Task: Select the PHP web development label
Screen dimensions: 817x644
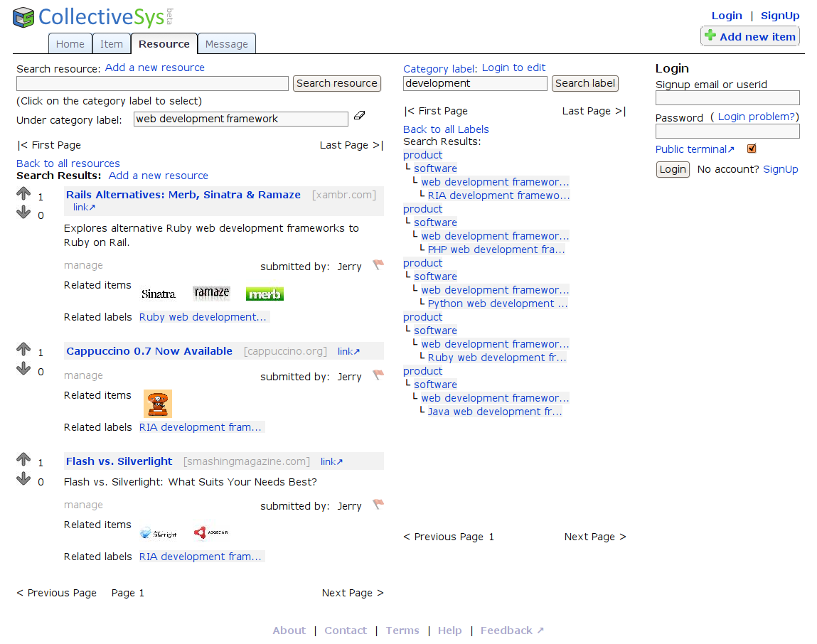Action: point(496,249)
